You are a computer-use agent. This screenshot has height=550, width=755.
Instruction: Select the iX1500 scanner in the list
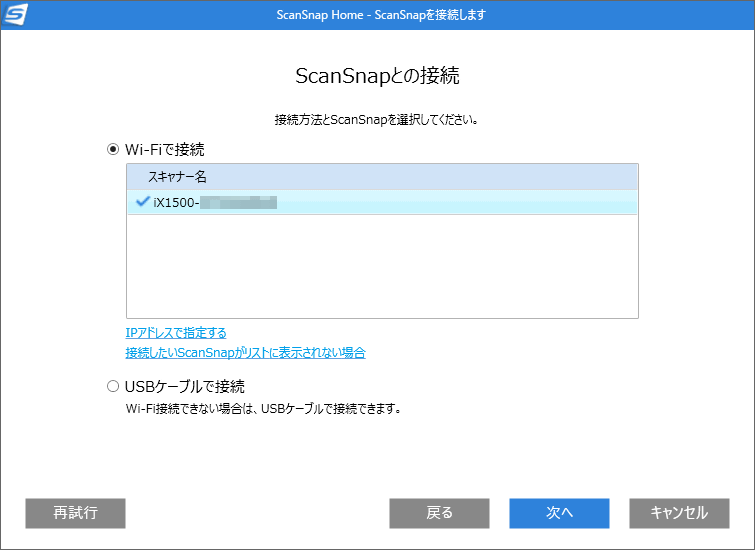[x=382, y=202]
